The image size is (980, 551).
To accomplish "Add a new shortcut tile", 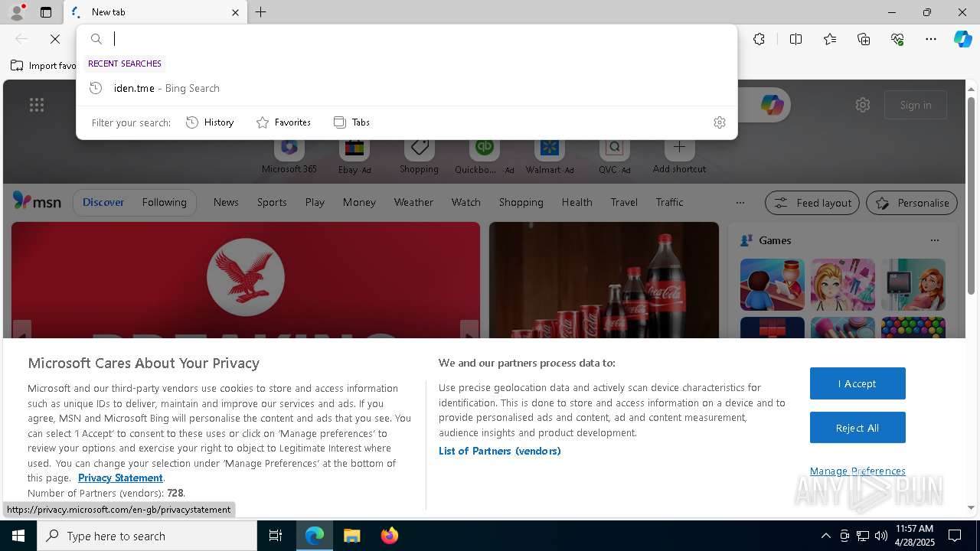I will coord(679,157).
